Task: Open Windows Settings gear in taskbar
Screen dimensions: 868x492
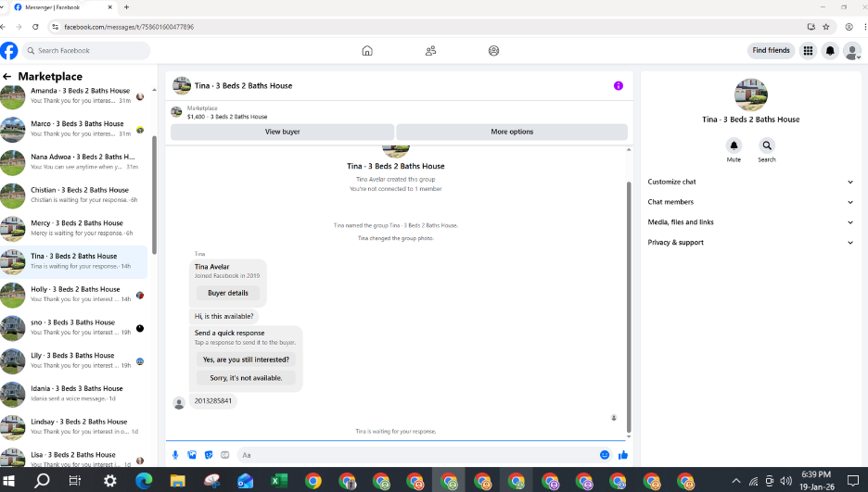Action: point(110,480)
